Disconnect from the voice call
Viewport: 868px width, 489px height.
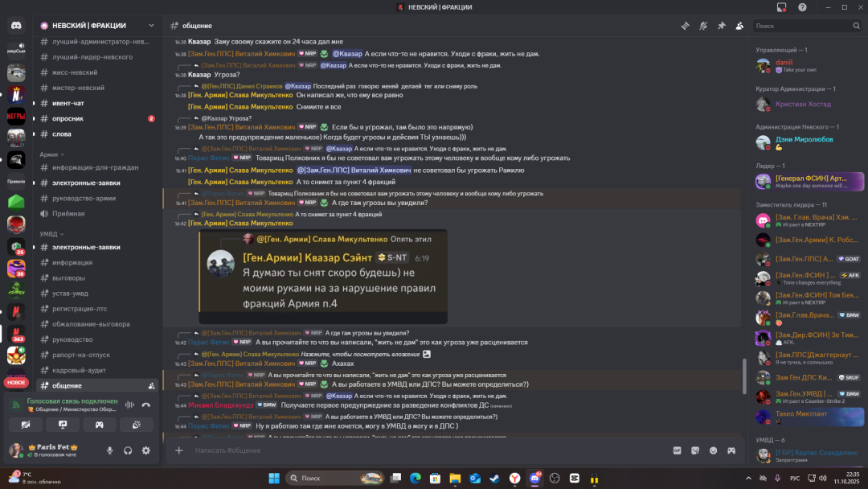tap(145, 405)
